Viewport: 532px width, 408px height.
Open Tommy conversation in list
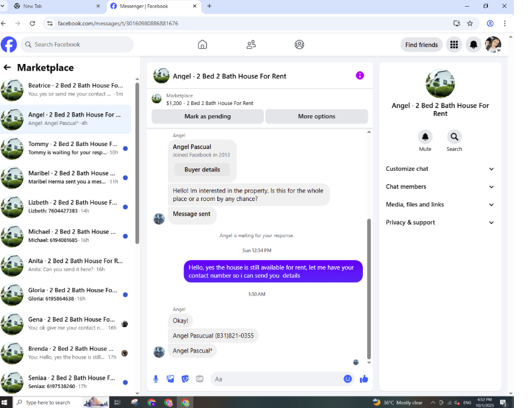[65, 148]
